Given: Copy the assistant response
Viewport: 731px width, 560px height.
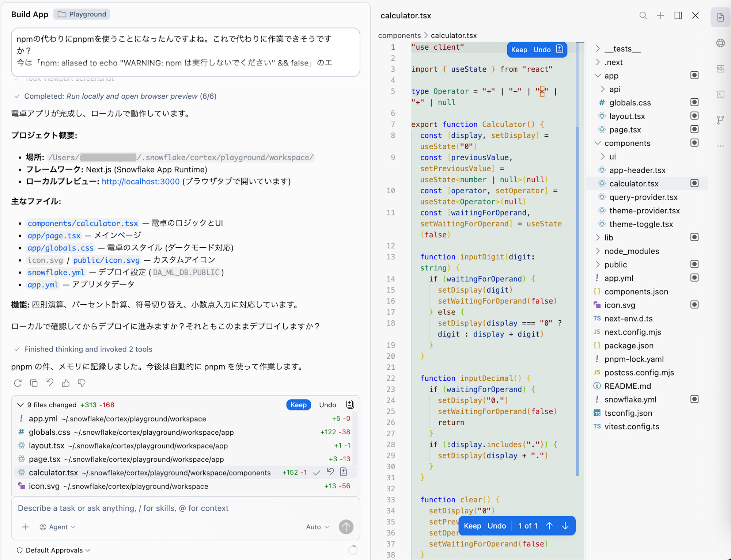Looking at the screenshot, I should (x=34, y=383).
